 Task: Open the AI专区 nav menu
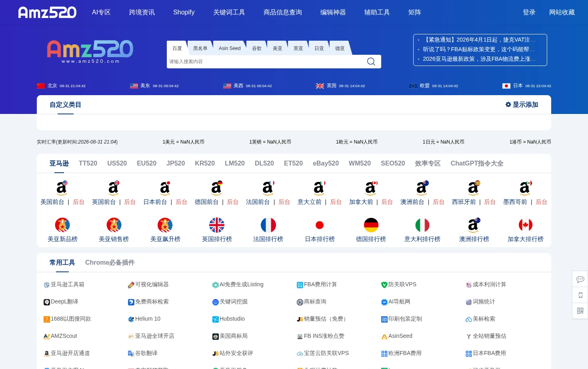(101, 12)
